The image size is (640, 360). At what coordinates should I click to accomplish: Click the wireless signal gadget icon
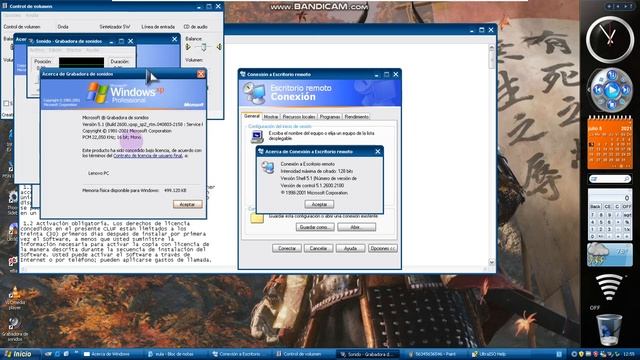pos(609,287)
